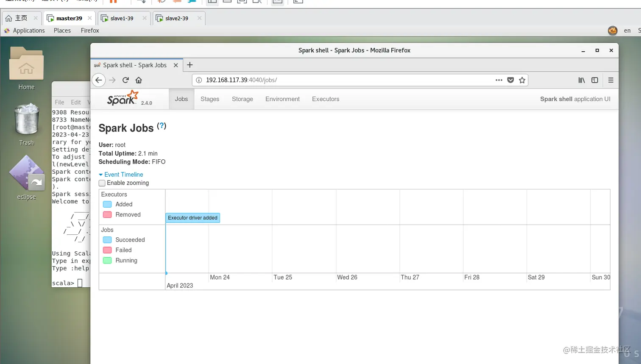Screen dimensions: 641x364
Task: Click the Succeeded jobs legend swatch
Action: (x=107, y=240)
